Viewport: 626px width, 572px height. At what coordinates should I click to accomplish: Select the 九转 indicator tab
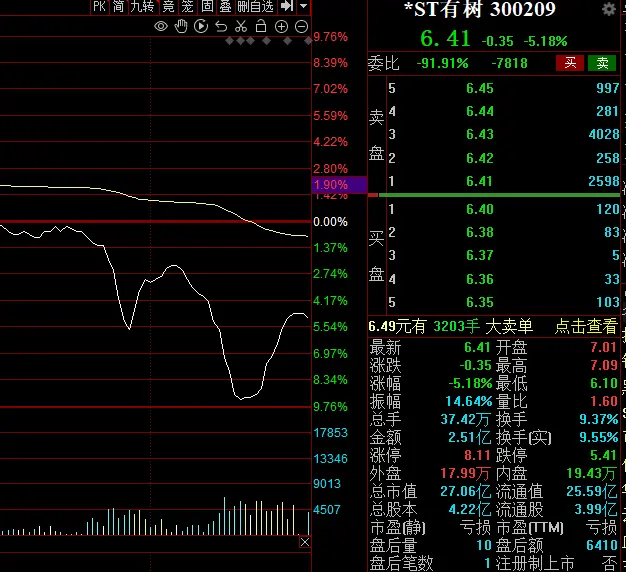(x=142, y=6)
